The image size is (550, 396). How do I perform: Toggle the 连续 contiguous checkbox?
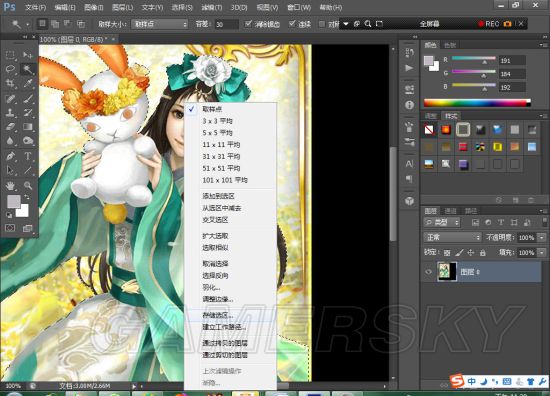point(292,24)
